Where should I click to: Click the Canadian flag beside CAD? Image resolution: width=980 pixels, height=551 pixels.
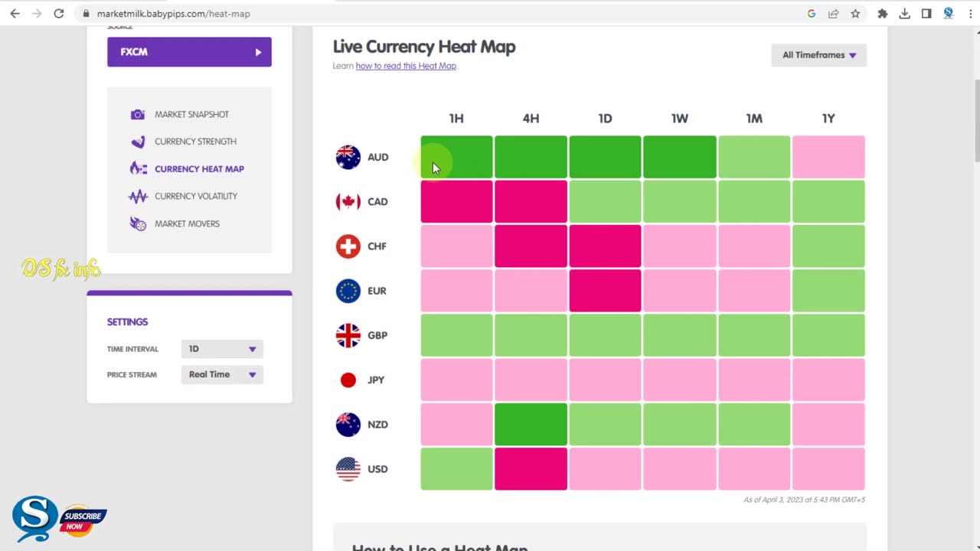click(x=348, y=201)
